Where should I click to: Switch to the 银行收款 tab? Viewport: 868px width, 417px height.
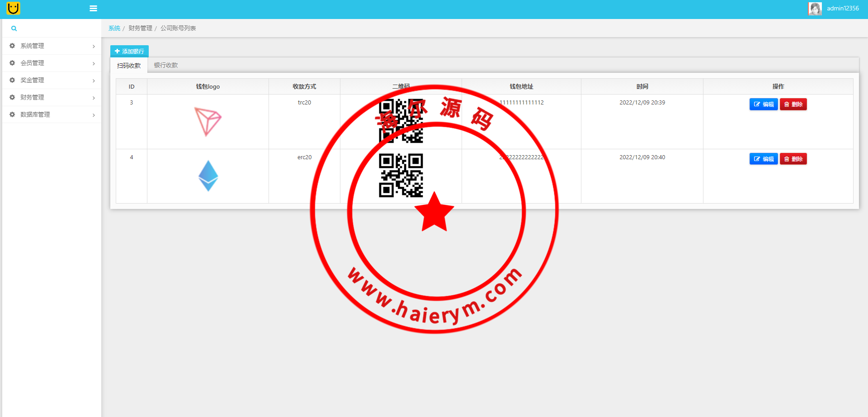166,65
